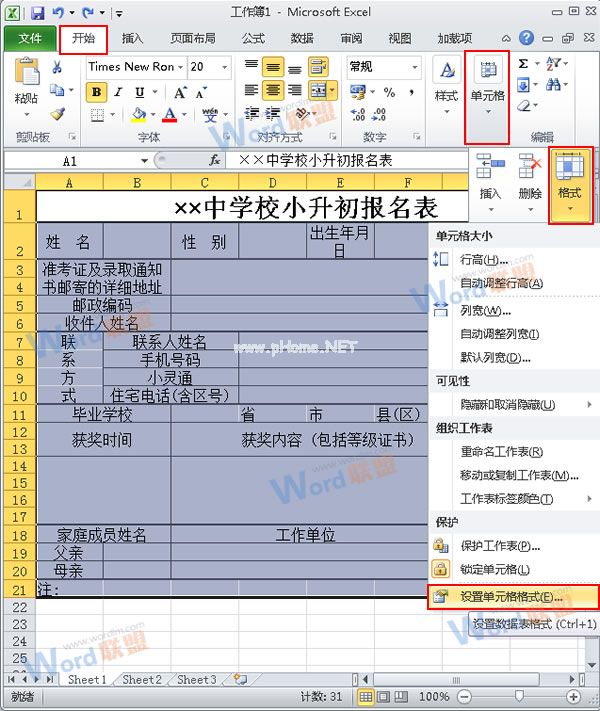This screenshot has height=711, width=600.
Task: Click the AutoSum sigma icon
Action: (523, 63)
